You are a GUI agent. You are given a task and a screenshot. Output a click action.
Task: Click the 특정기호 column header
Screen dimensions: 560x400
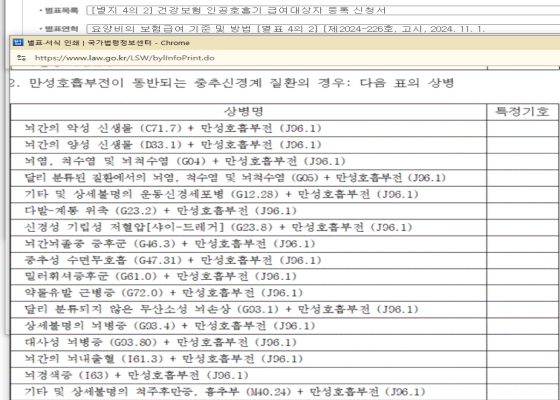click(x=522, y=112)
